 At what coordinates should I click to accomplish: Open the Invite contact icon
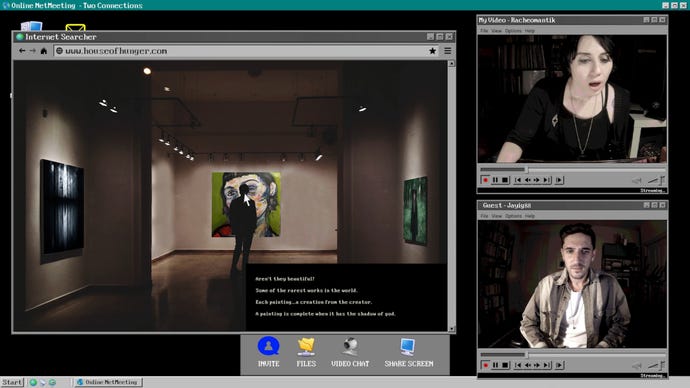pos(268,346)
